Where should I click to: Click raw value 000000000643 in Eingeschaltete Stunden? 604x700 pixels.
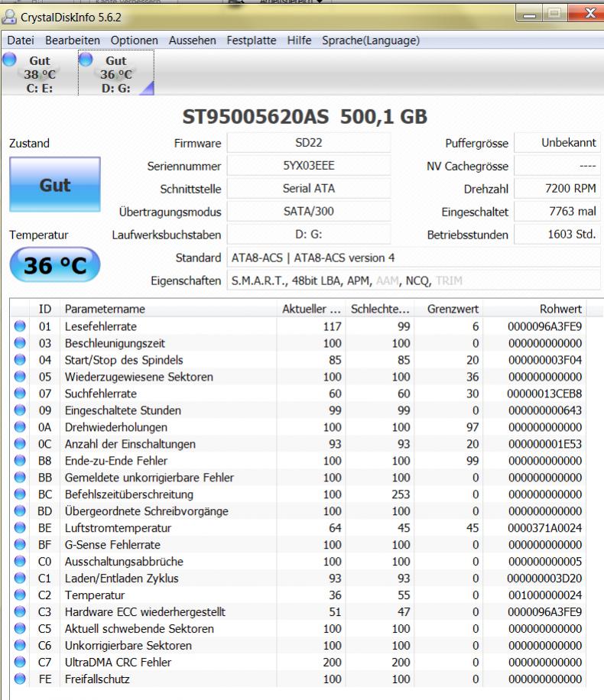544,410
